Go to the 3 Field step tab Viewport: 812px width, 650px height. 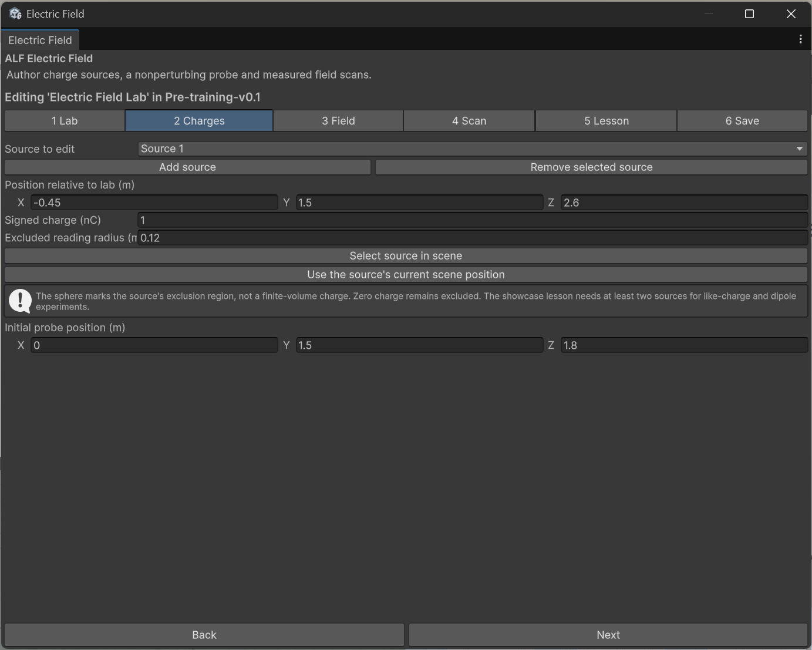(x=338, y=120)
